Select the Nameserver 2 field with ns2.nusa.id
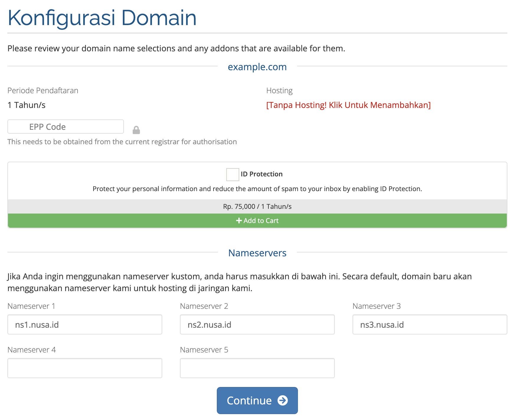This screenshot has width=518, height=420. [x=257, y=324]
